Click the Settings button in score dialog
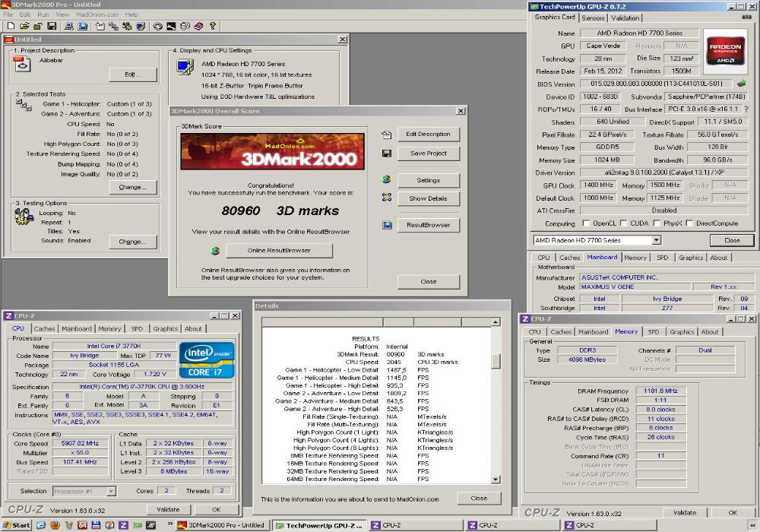 coord(428,180)
